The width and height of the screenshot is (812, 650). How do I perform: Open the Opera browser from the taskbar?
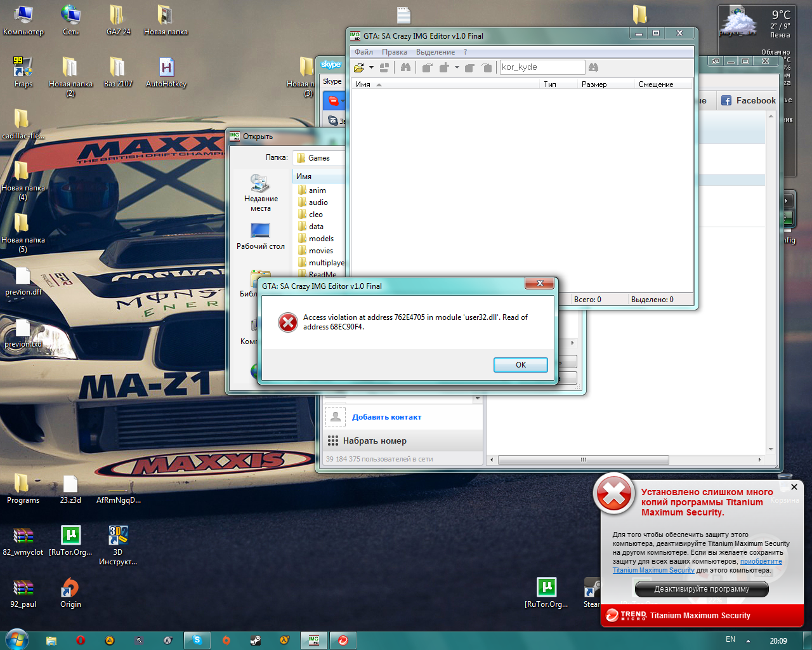pyautogui.click(x=81, y=640)
